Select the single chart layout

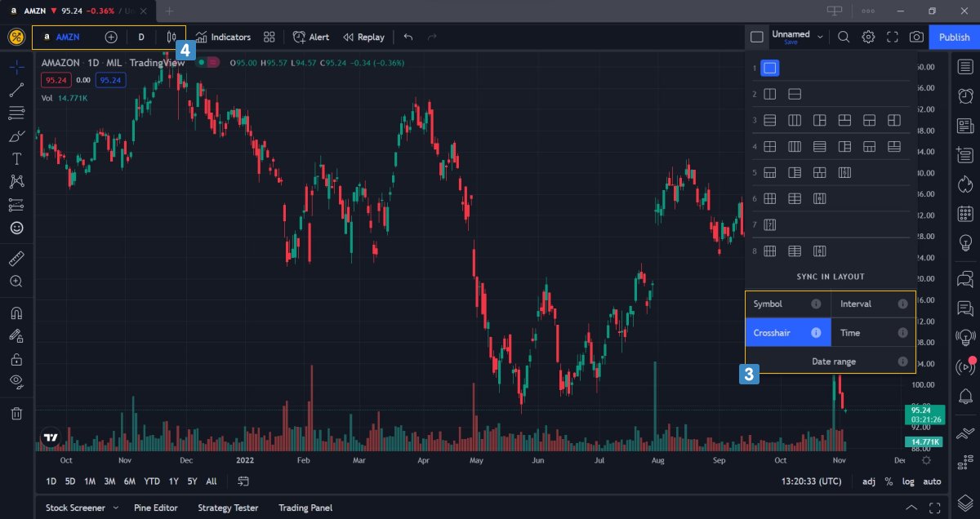[769, 68]
